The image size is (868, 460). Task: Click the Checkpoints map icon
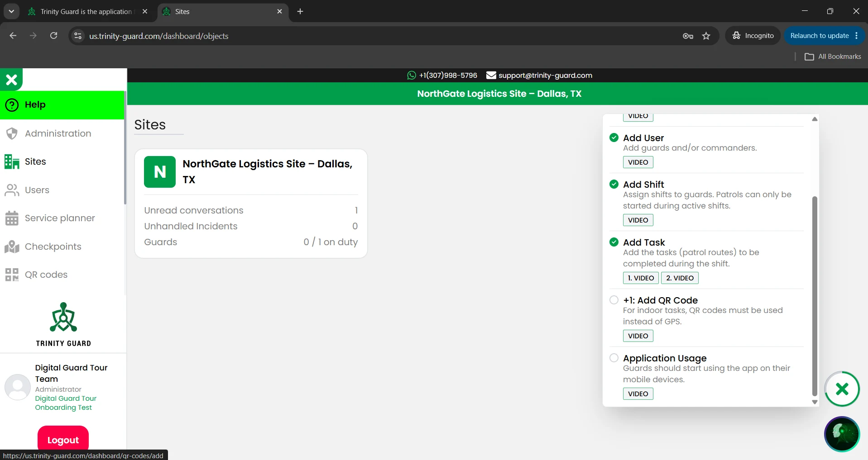tap(12, 247)
